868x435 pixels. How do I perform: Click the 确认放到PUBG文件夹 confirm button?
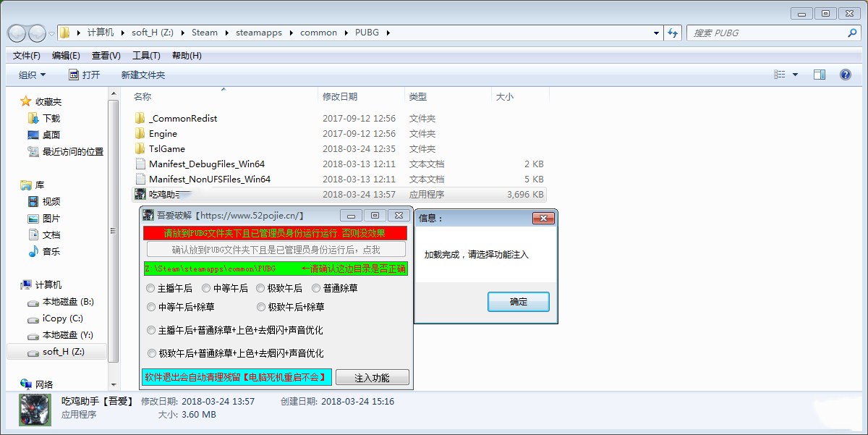pyautogui.click(x=276, y=250)
